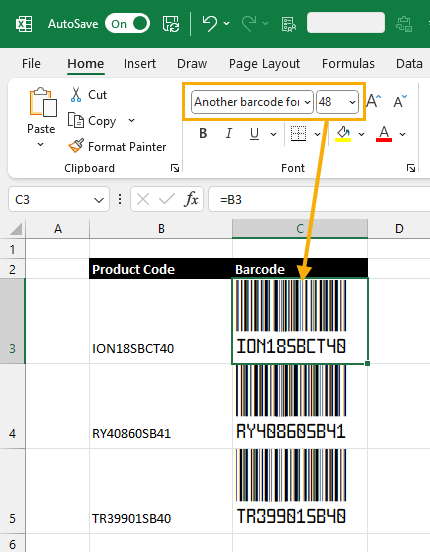430x552 pixels.
Task: Click the Undo arrow icon
Action: tap(210, 24)
